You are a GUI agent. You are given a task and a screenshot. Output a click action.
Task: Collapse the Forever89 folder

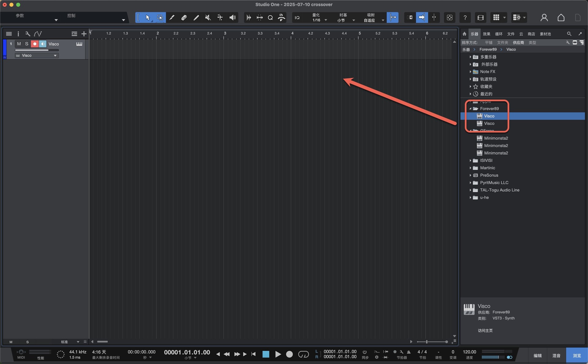470,109
